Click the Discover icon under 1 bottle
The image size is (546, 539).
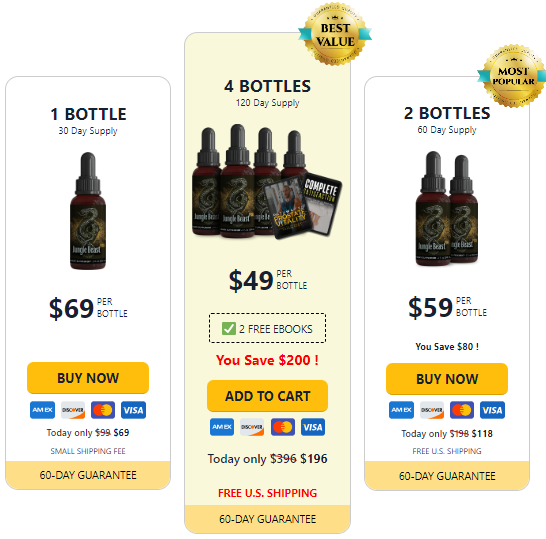pyautogui.click(x=73, y=410)
